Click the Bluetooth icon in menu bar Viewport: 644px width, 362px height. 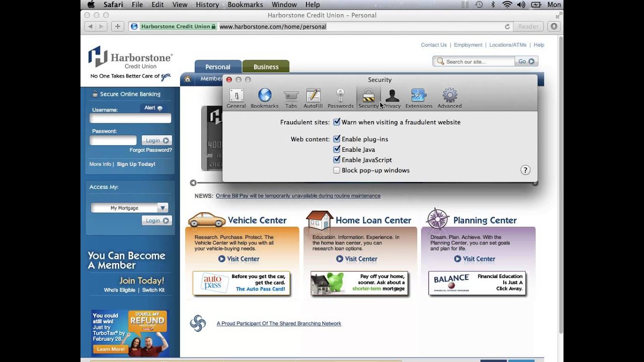point(493,5)
